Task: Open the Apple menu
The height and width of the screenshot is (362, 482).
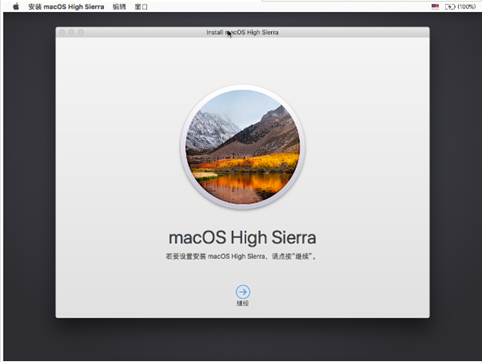Action: click(16, 6)
